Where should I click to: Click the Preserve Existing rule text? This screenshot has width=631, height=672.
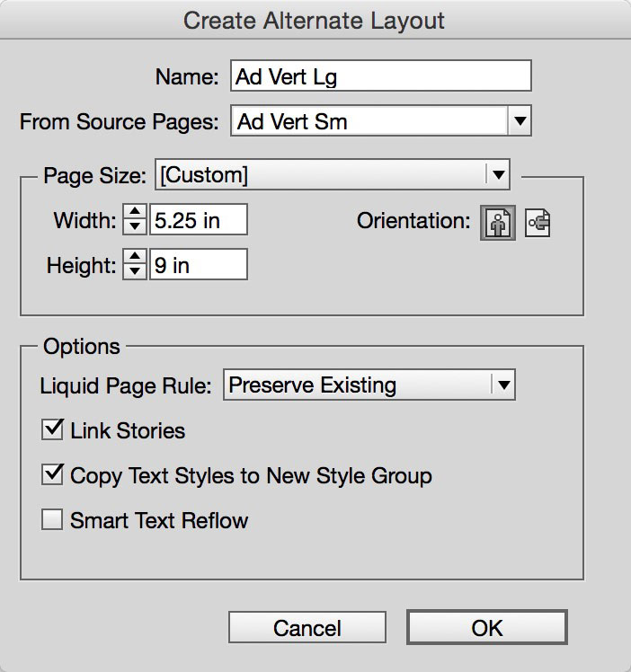click(313, 385)
